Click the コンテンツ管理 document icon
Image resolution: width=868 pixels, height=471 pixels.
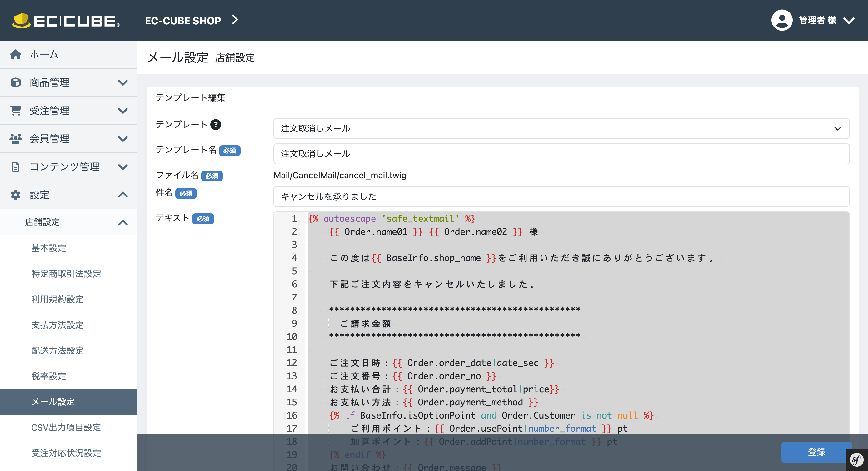point(16,167)
